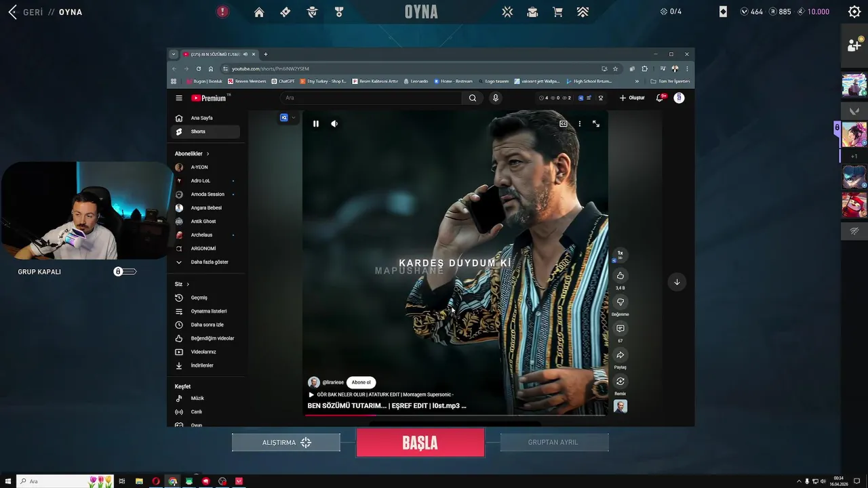The image size is (868, 488).
Task: Open Oynatma listeleri
Action: (205, 311)
